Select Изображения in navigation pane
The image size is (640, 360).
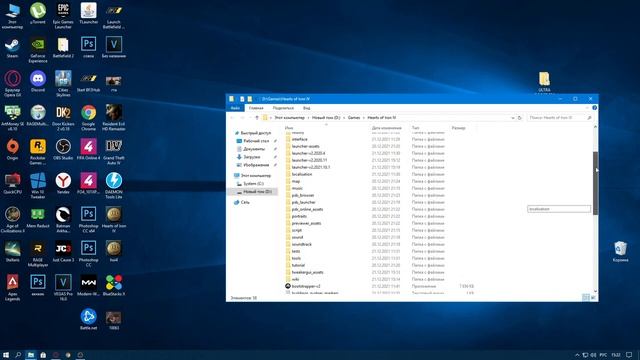click(256, 165)
